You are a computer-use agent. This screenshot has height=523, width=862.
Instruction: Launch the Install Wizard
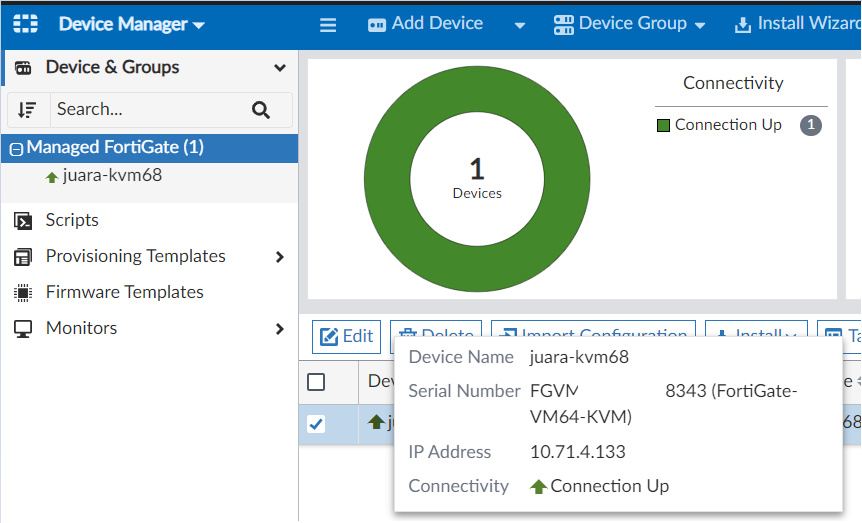pos(797,24)
